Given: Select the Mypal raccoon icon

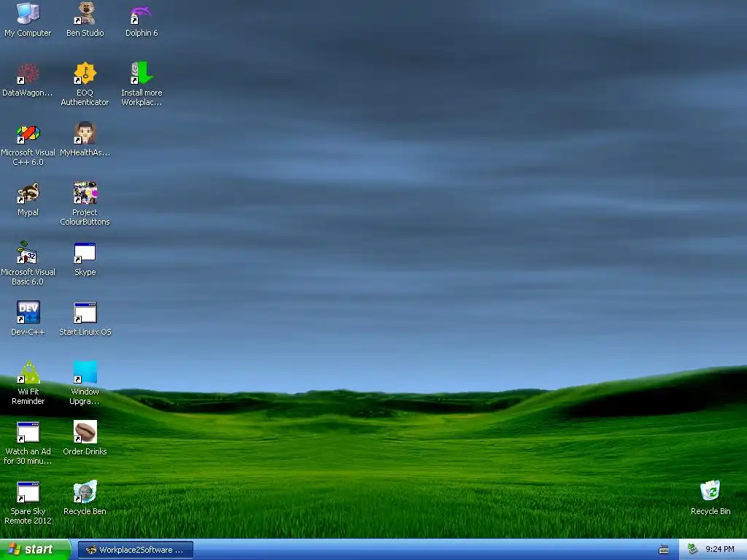Looking at the screenshot, I should 28,192.
